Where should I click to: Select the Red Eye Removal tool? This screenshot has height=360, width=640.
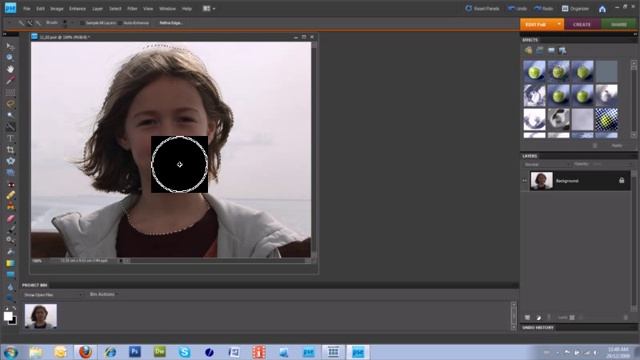10,184
